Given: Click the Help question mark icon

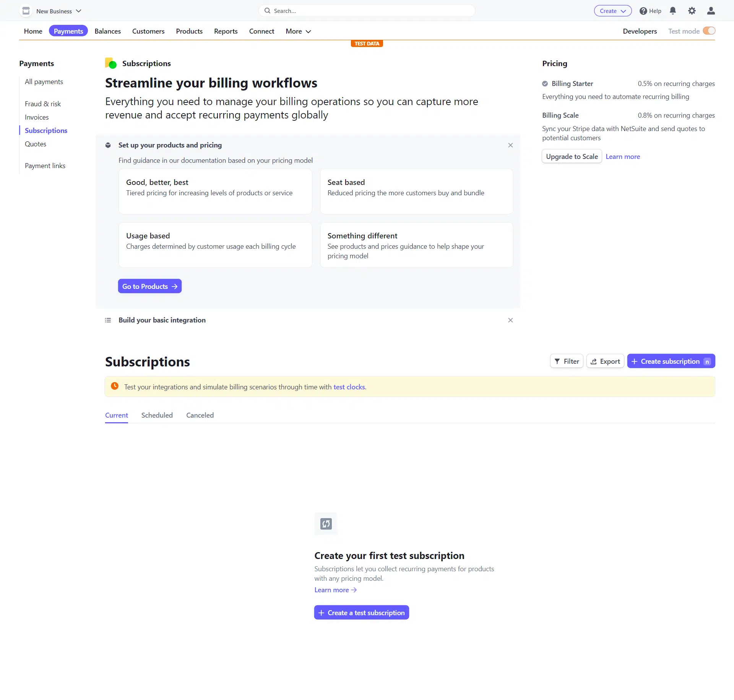Looking at the screenshot, I should coord(643,11).
